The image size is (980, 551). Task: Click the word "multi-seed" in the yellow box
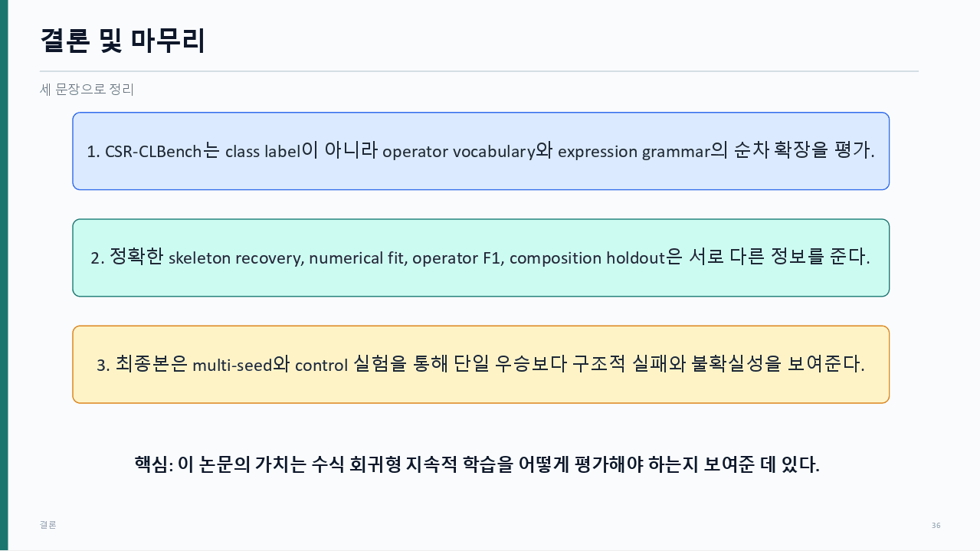232,366
